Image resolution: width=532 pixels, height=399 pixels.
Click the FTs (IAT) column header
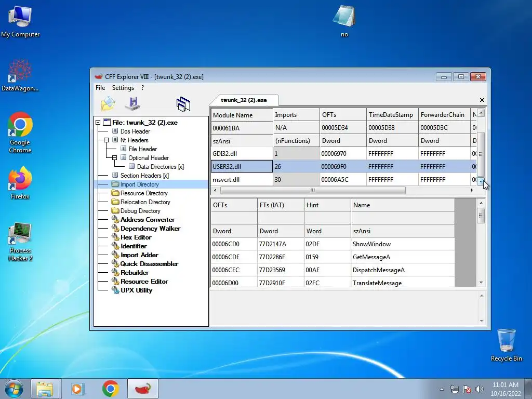tap(281, 205)
